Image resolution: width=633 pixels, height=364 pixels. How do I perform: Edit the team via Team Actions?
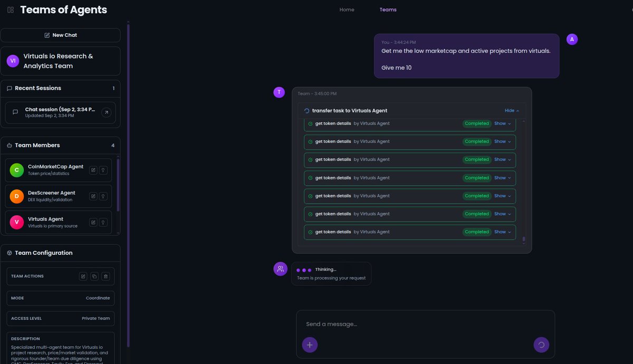point(83,276)
